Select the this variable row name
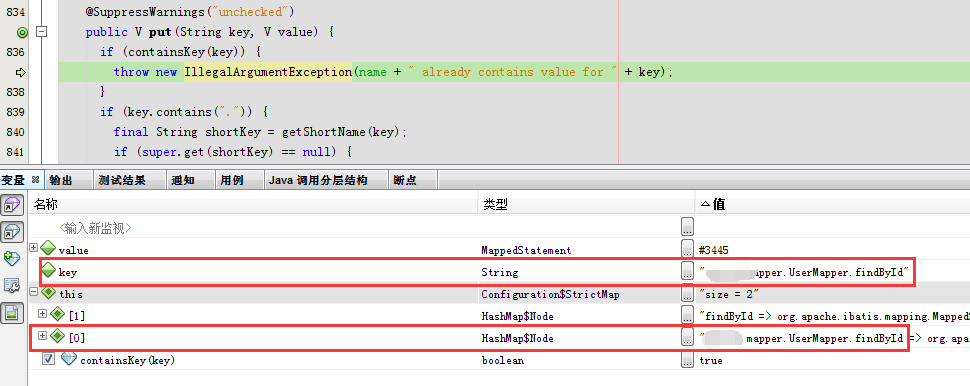 [71, 294]
